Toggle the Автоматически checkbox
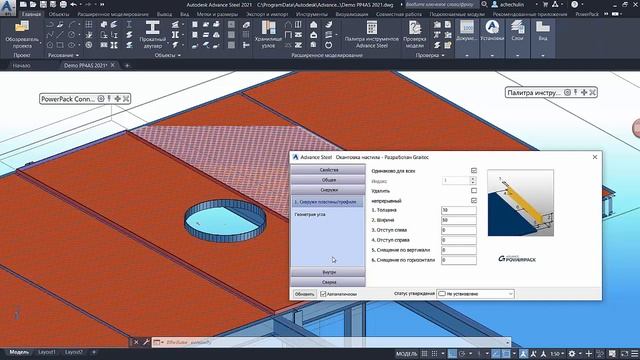Image resolution: width=640 pixels, height=360 pixels. point(323,294)
